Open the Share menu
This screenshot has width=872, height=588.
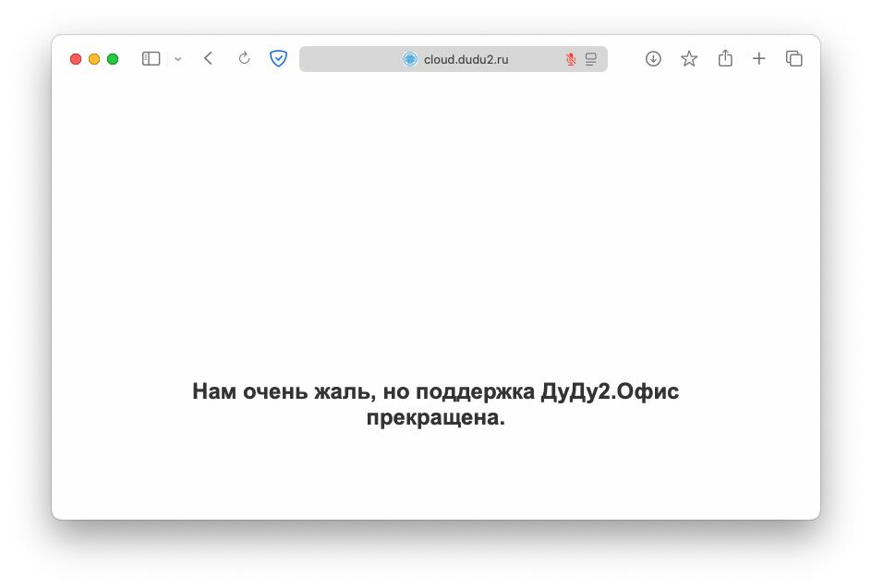(x=725, y=59)
